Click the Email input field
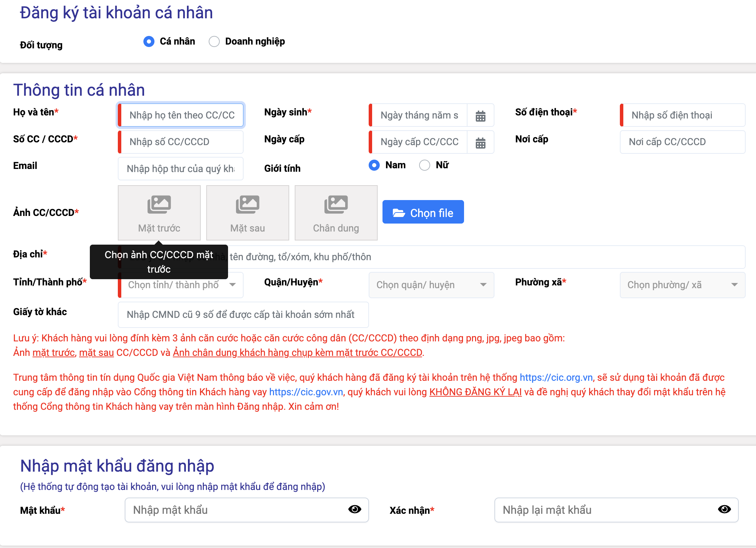756x548 pixels. click(181, 169)
